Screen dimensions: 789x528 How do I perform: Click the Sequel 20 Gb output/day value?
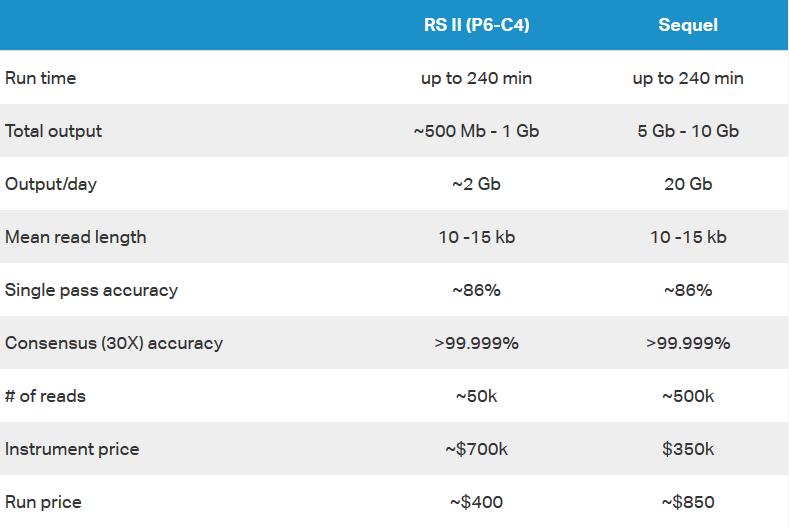click(x=688, y=184)
